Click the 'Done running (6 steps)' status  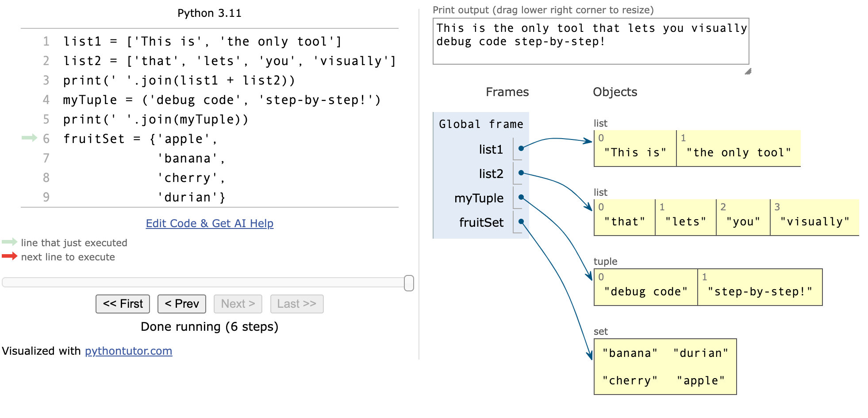coord(209,326)
